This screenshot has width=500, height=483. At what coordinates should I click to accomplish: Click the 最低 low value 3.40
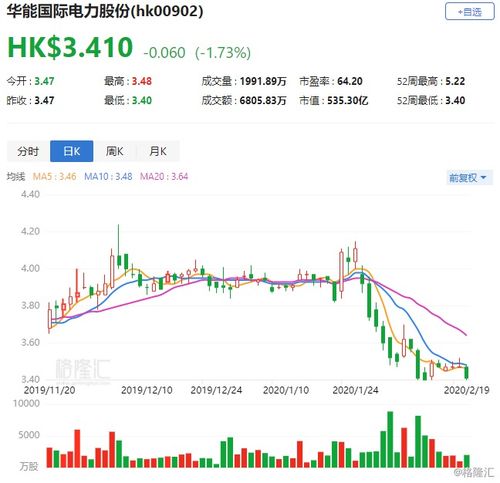pos(142,100)
